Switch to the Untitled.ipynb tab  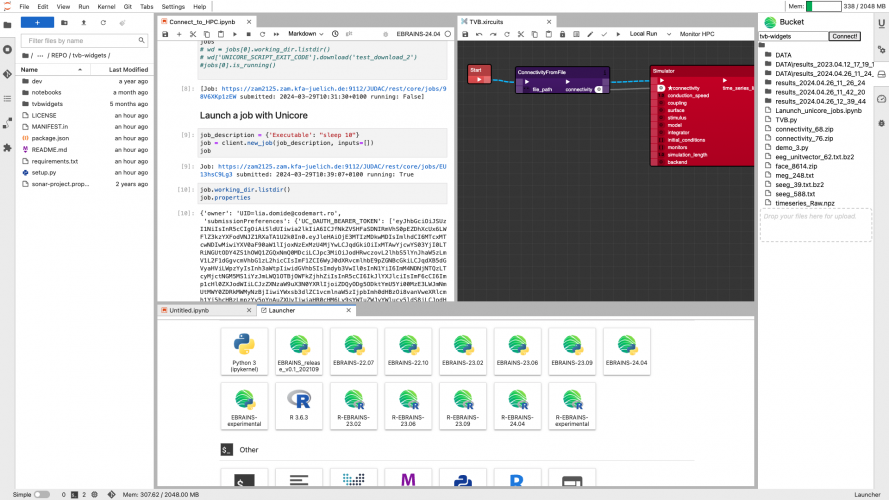pyautogui.click(x=190, y=311)
